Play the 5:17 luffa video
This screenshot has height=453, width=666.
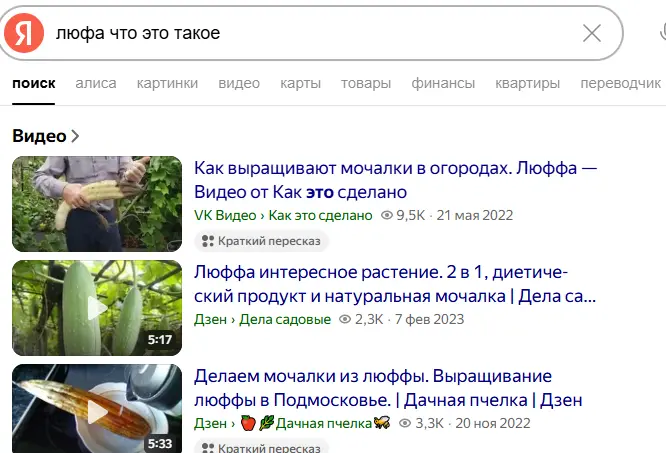[x=97, y=308]
